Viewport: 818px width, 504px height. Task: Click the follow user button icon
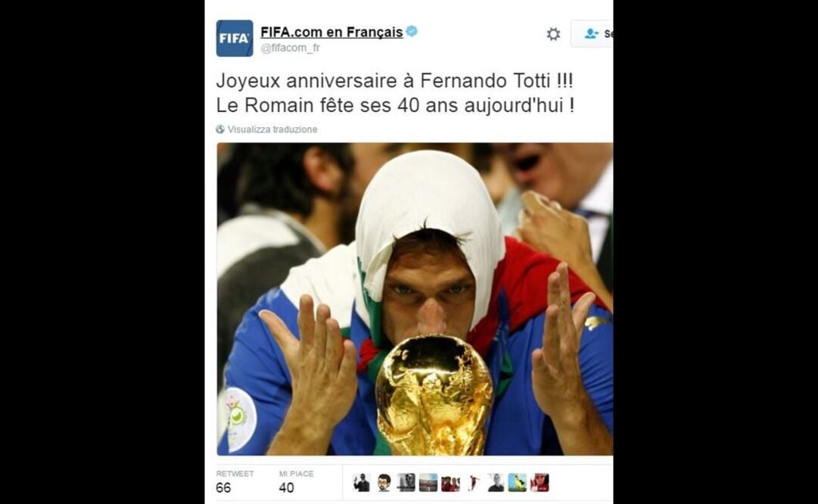click(592, 33)
